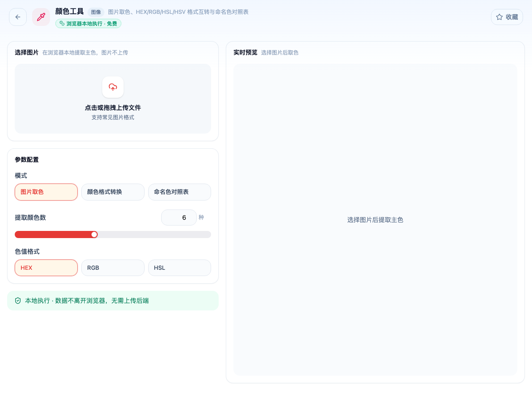This screenshot has width=532, height=402.
Task: Click the cloud upload icon
Action: click(113, 87)
